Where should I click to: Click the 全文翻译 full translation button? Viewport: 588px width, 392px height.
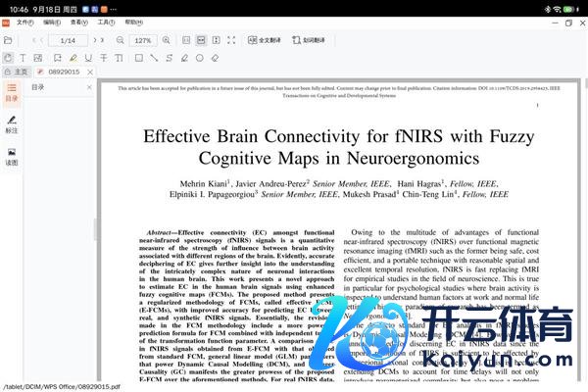(265, 40)
